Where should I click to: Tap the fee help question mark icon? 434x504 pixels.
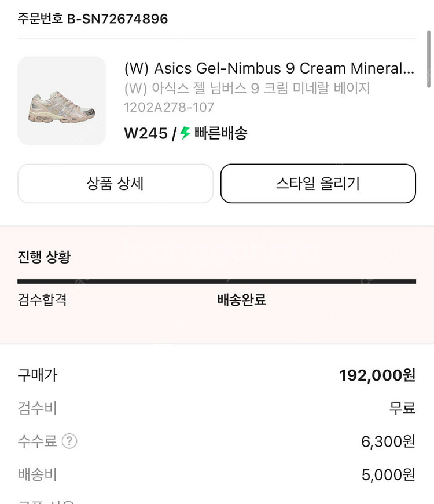pos(69,441)
